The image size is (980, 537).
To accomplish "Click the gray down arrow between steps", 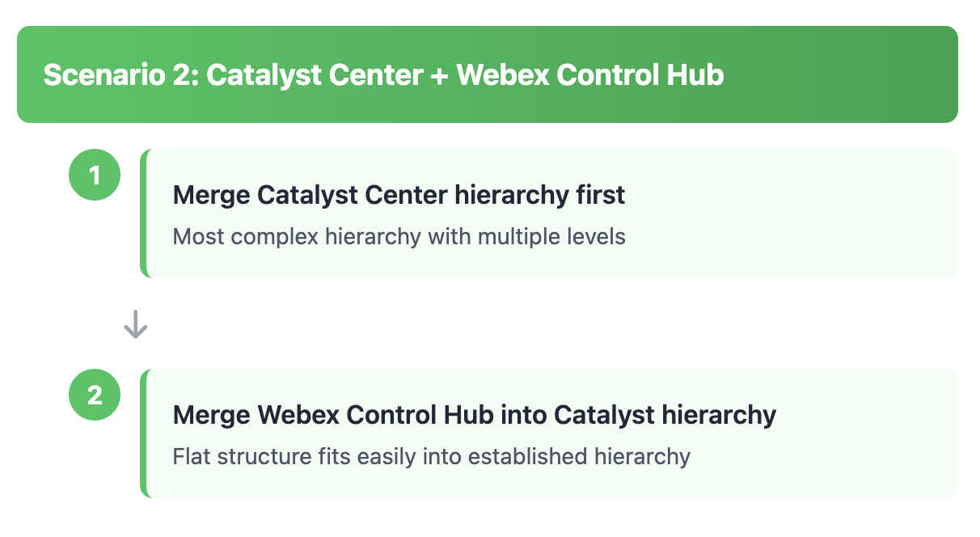I will tap(135, 324).
